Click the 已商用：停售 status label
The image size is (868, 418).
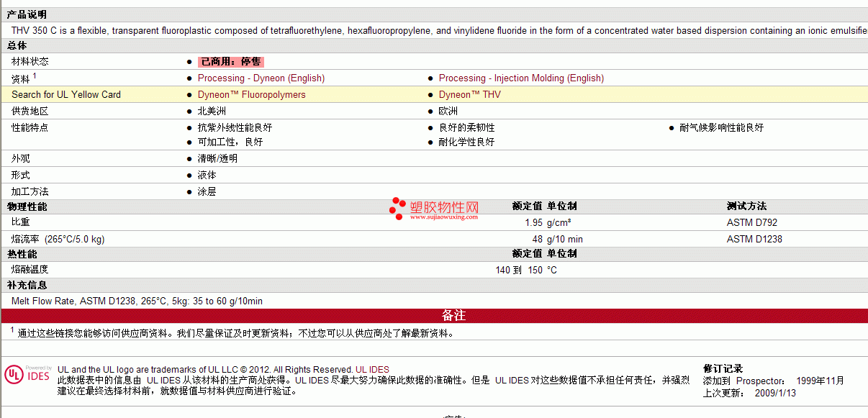(x=231, y=62)
